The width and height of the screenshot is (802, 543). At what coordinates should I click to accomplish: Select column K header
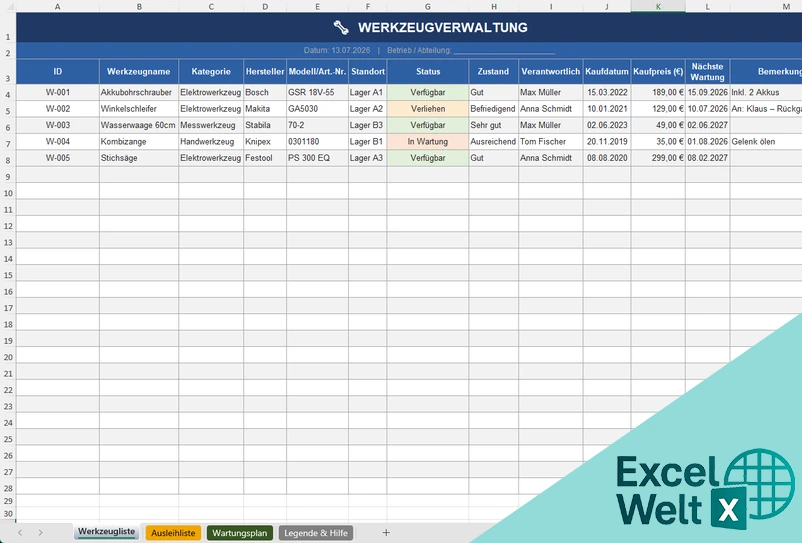point(658,6)
